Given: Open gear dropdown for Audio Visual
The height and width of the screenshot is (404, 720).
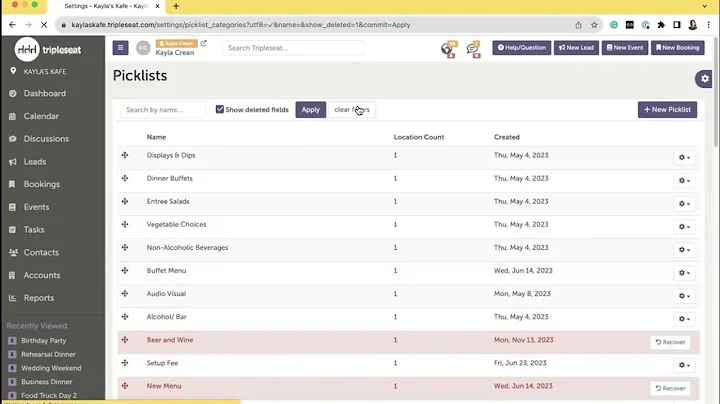Looking at the screenshot, I should [x=684, y=296].
